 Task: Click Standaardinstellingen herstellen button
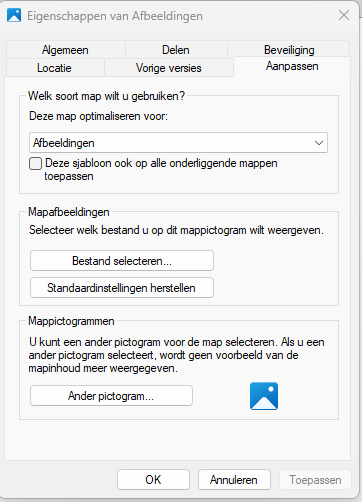coord(122,288)
